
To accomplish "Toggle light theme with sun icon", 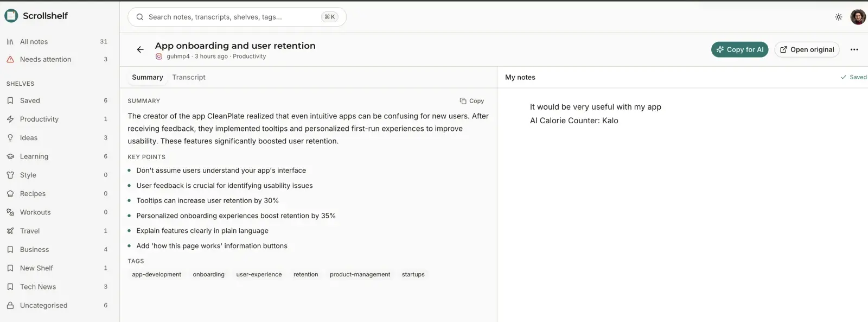I will pyautogui.click(x=838, y=17).
